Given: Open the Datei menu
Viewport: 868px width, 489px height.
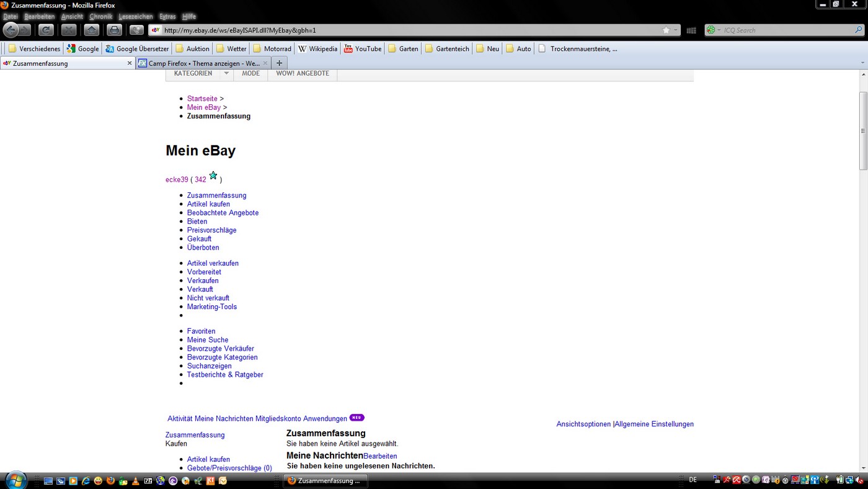Looking at the screenshot, I should click(x=11, y=17).
